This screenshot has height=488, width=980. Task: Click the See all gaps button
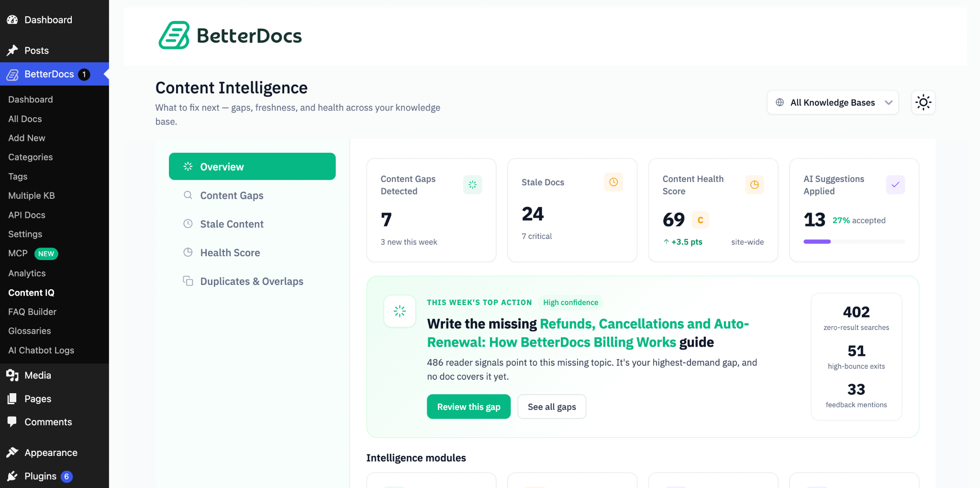pyautogui.click(x=552, y=407)
